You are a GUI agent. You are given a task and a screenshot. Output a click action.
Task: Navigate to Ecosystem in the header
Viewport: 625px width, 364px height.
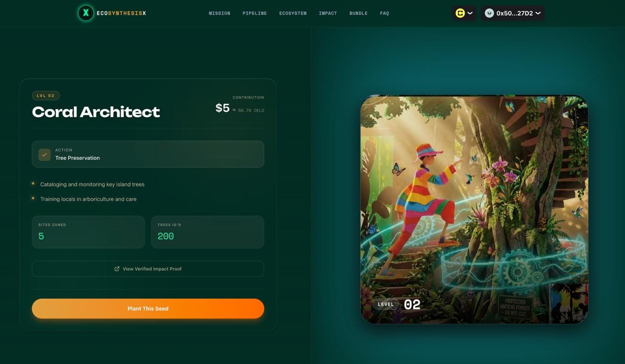pyautogui.click(x=293, y=13)
